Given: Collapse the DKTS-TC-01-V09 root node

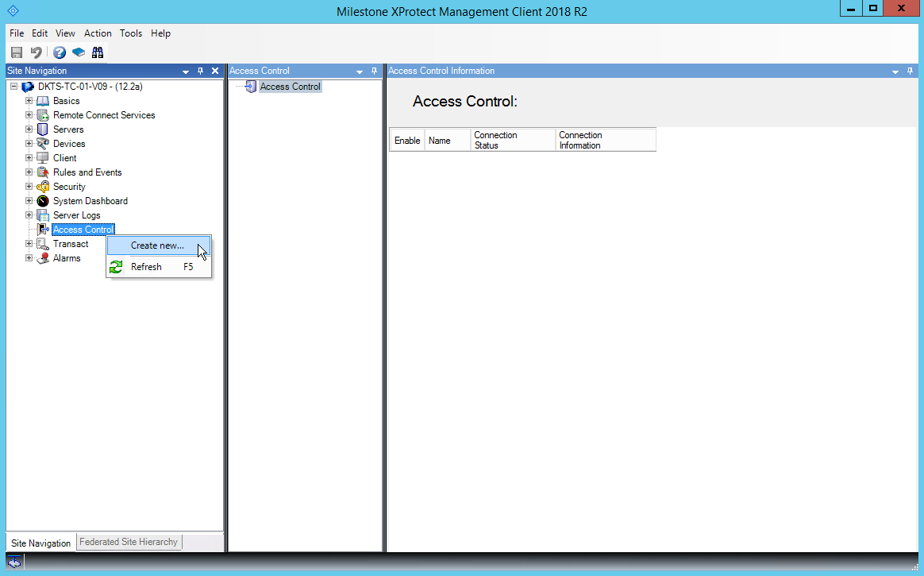Looking at the screenshot, I should [13, 87].
